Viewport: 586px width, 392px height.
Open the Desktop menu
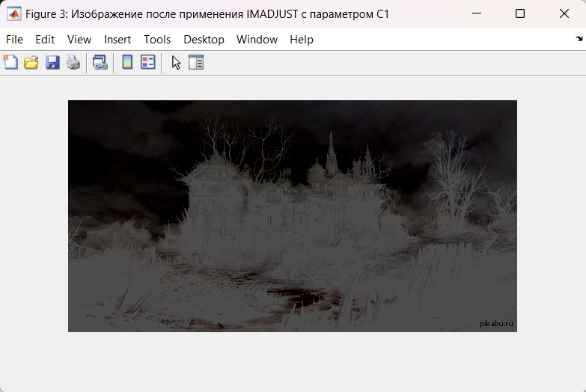pos(204,40)
